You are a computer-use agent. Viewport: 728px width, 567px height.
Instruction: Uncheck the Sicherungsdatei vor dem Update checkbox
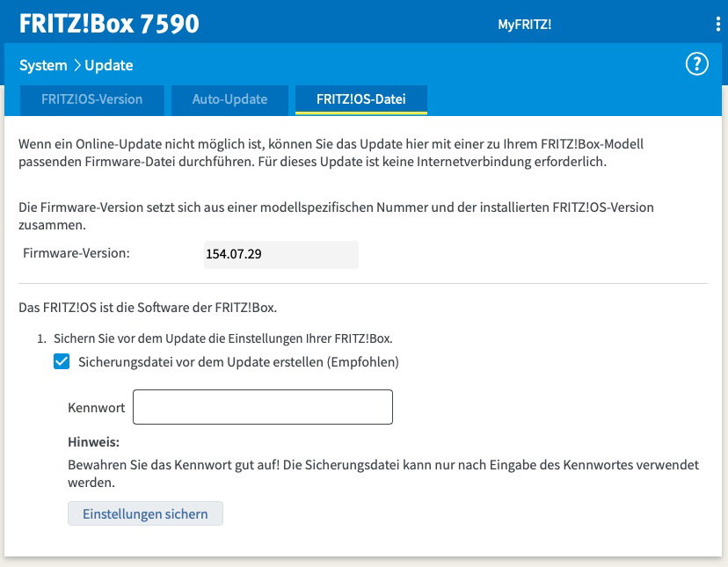62,361
